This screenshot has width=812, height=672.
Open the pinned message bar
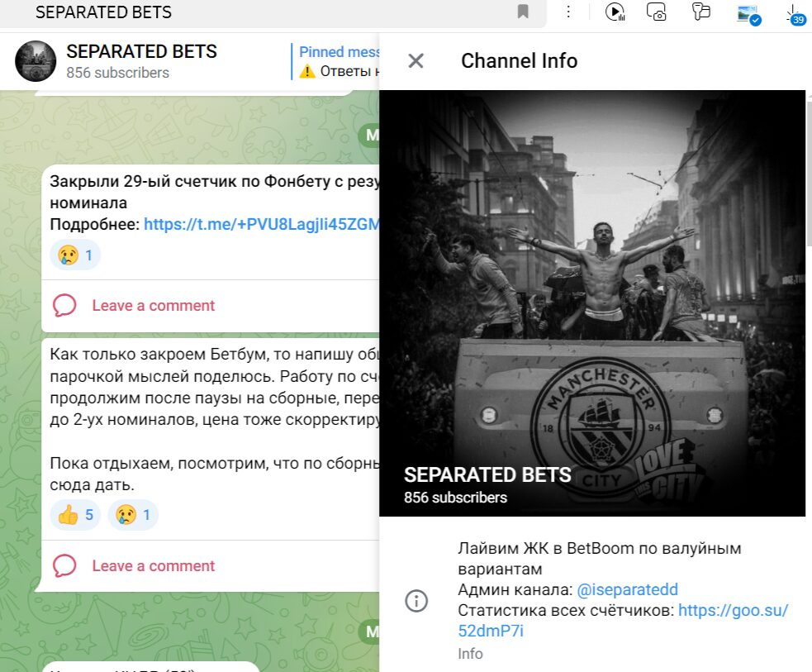coord(336,61)
